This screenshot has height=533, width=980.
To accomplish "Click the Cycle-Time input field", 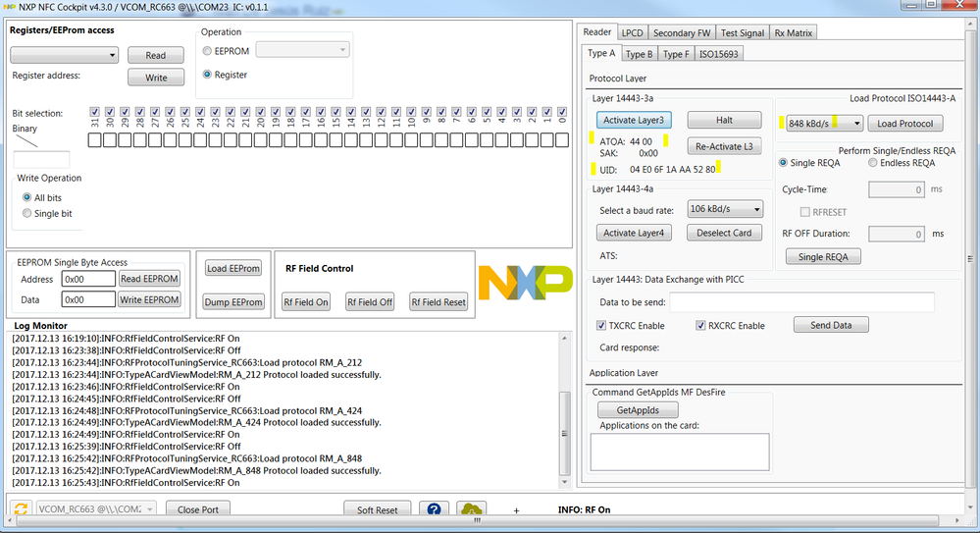I will pyautogui.click(x=897, y=189).
